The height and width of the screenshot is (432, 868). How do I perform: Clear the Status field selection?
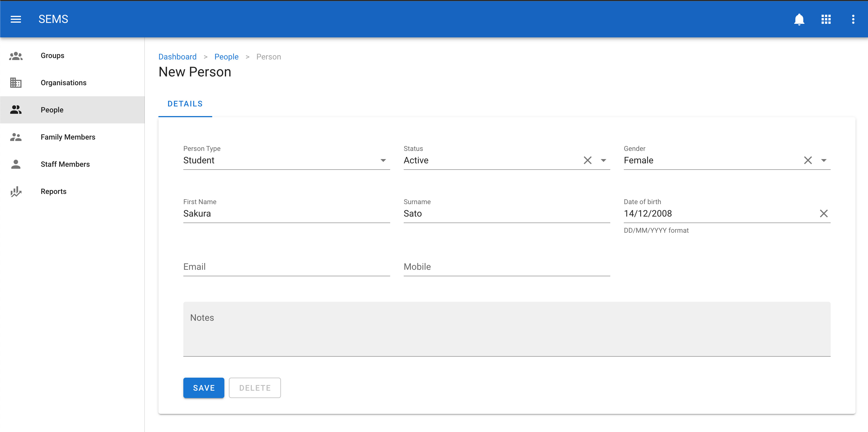pyautogui.click(x=587, y=160)
